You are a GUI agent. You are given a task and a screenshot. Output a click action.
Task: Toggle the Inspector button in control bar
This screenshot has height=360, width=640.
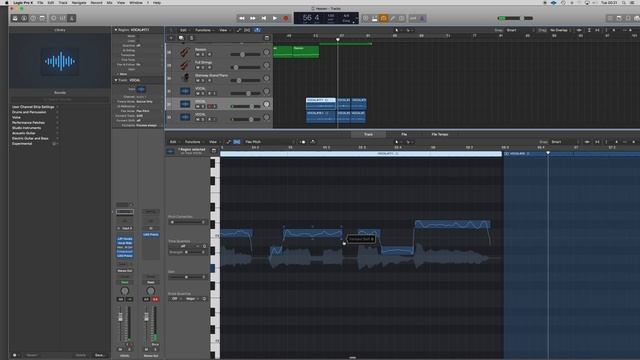pos(24,18)
